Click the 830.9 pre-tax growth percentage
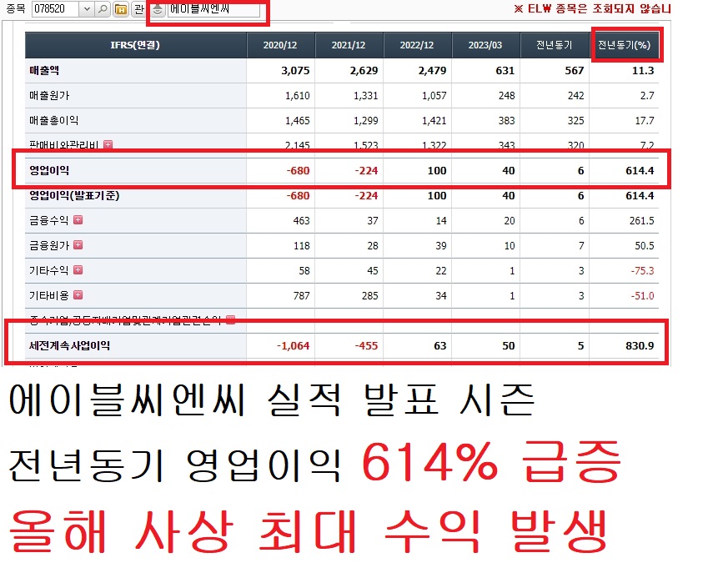 [x=640, y=345]
